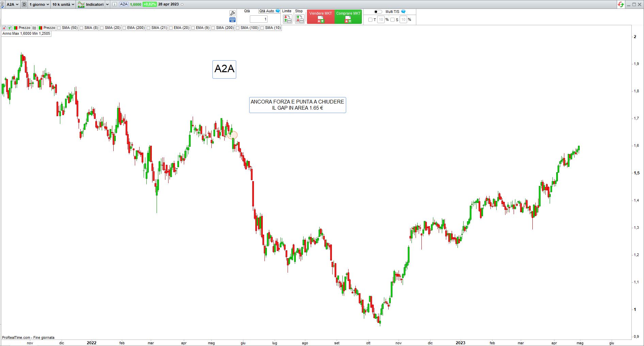
Task: Click the blue keyboard shortcuts icon
Action: coord(232,20)
